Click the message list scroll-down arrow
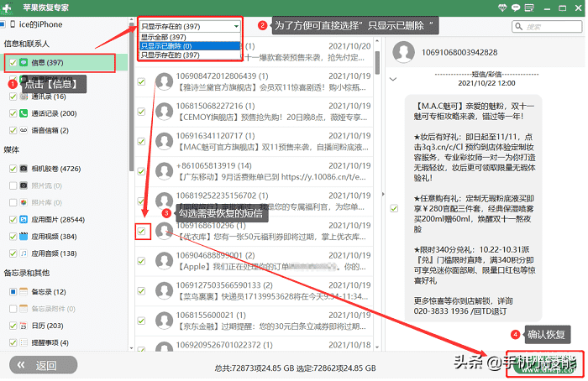 377,347
